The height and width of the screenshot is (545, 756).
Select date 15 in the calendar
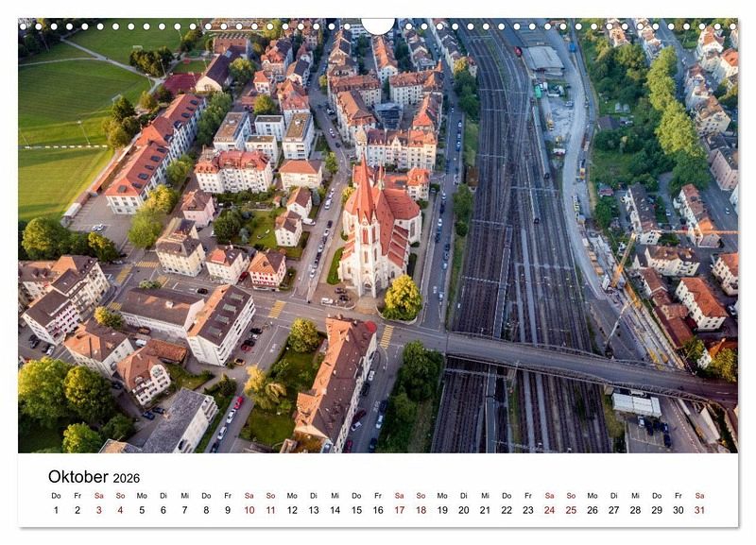pos(356,510)
